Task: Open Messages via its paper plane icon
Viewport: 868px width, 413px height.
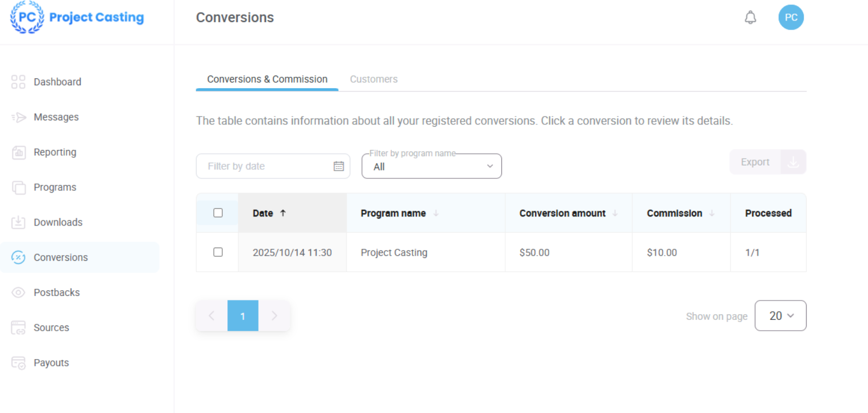Action: 18,118
